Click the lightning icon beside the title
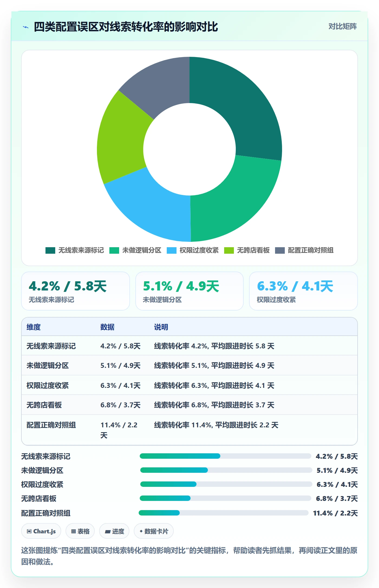Viewport: 379px width, 588px height. coord(26,27)
